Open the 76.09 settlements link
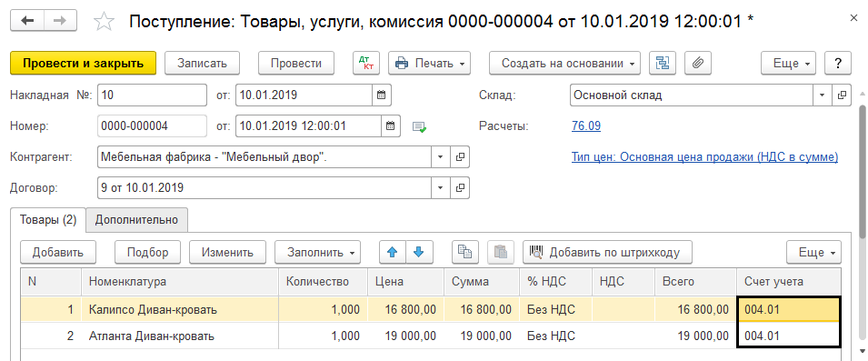The image size is (868, 361). pos(586,125)
